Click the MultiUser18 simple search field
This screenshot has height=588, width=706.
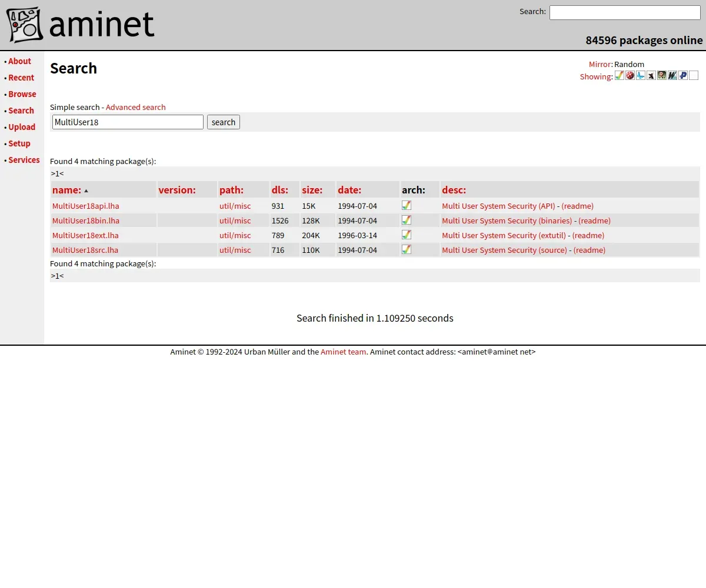(x=128, y=122)
